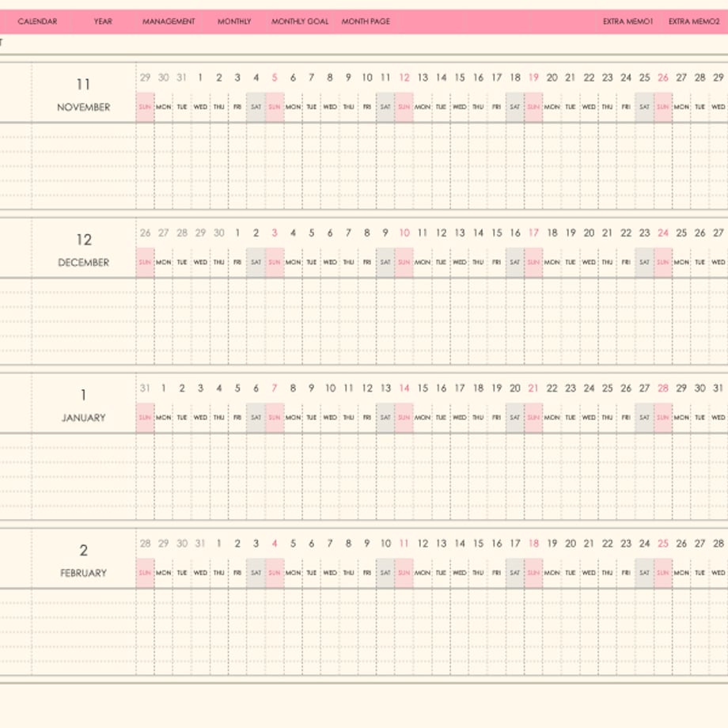
Task: Open the MONTHLY GOAL tab
Action: [300, 21]
